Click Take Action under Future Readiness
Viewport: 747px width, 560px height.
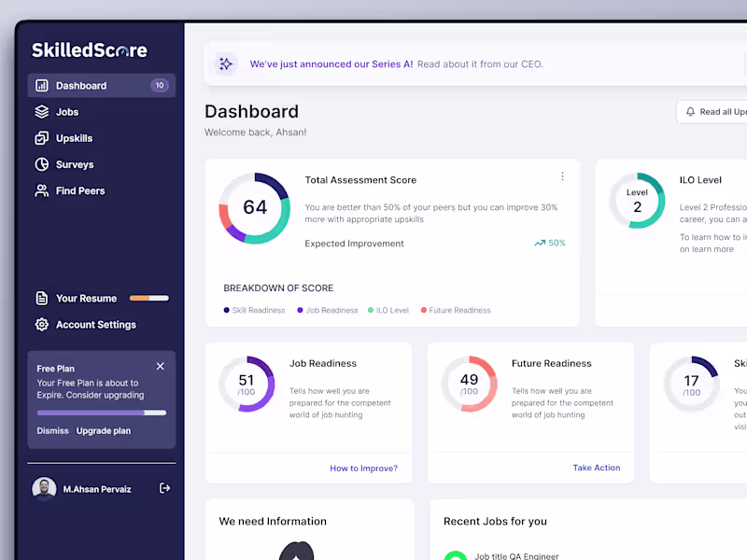[x=597, y=468]
